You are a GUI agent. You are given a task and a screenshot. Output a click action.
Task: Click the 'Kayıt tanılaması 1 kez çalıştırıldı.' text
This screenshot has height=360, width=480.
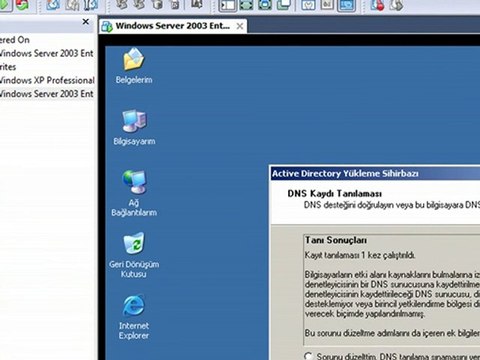pyautogui.click(x=360, y=256)
